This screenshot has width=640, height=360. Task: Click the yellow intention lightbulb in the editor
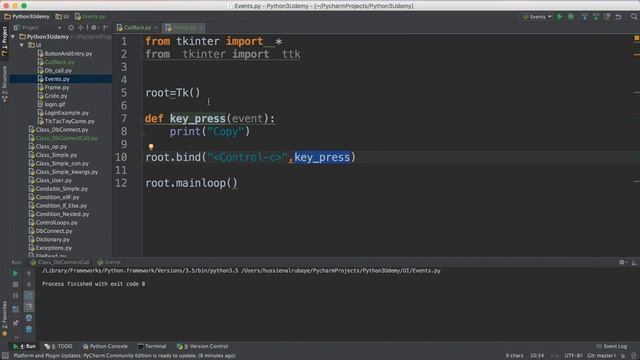[x=151, y=147]
